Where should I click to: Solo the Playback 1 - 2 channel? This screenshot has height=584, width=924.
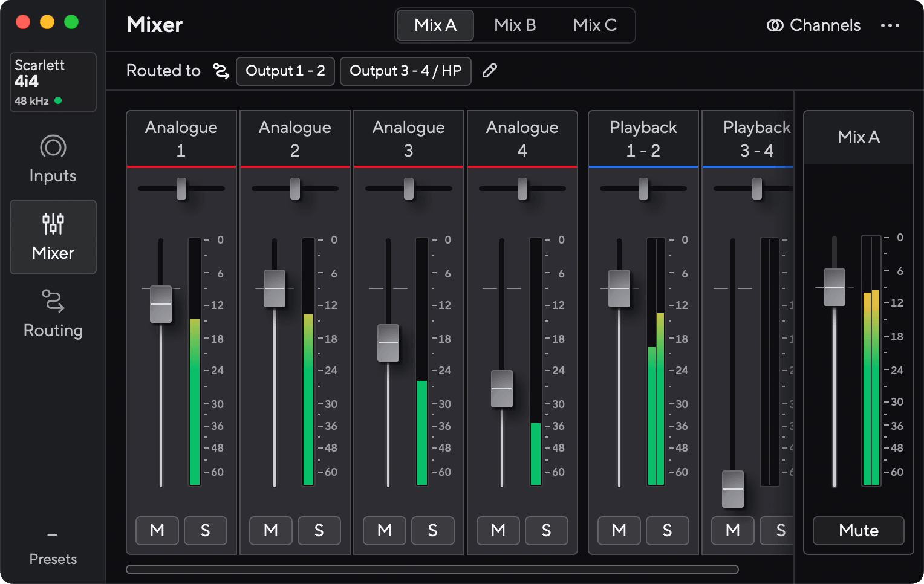click(668, 531)
